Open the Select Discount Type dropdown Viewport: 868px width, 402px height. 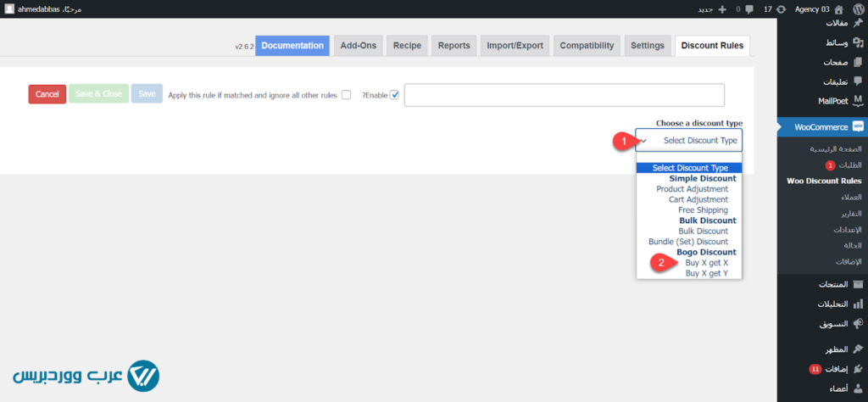(689, 140)
